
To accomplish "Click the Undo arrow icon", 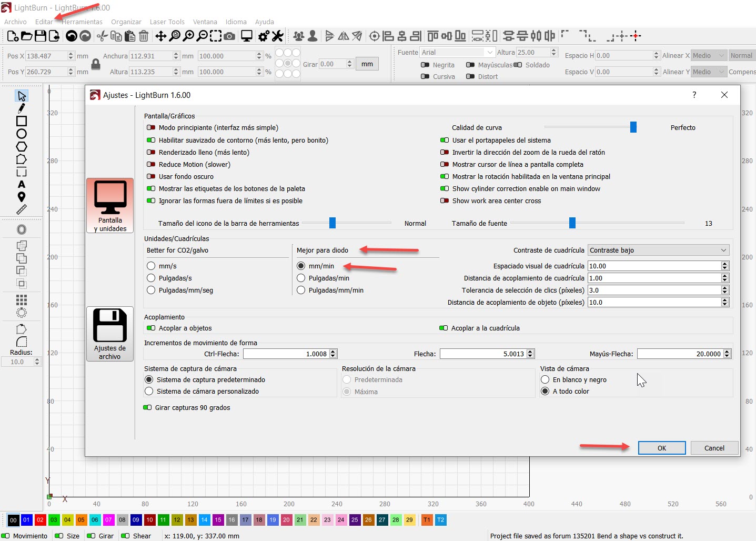I will 71,36.
